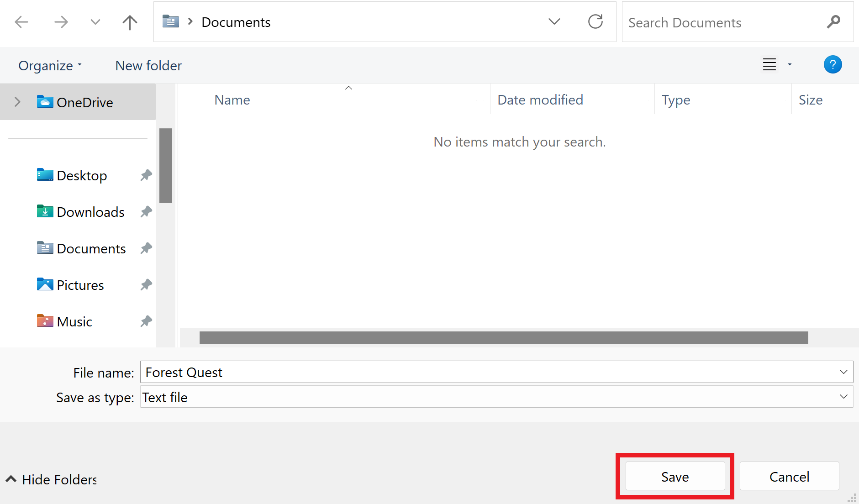Image resolution: width=859 pixels, height=504 pixels.
Task: Navigate back using the back arrow
Action: coord(21,21)
